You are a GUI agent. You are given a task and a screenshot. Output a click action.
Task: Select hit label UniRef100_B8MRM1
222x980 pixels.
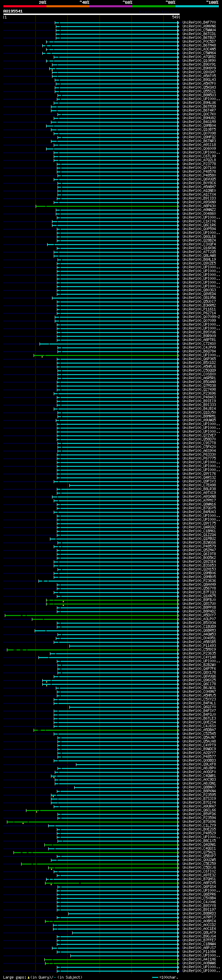click(199, 416)
